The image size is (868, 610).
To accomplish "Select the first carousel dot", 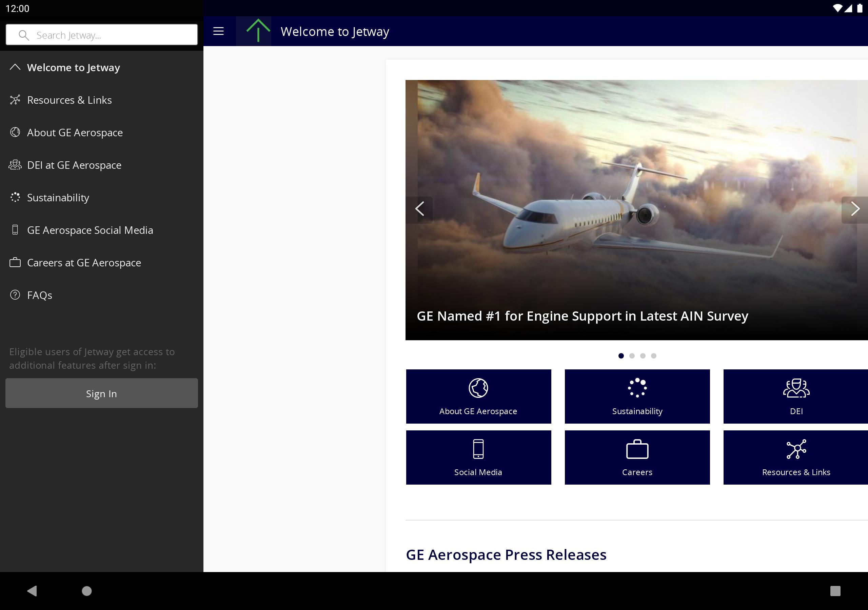I will [x=621, y=355].
